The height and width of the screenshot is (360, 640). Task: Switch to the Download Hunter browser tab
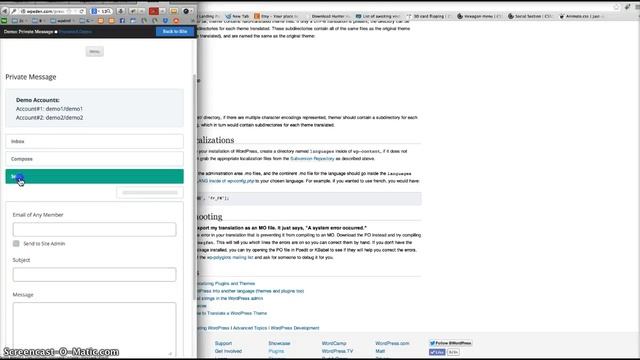[328, 16]
